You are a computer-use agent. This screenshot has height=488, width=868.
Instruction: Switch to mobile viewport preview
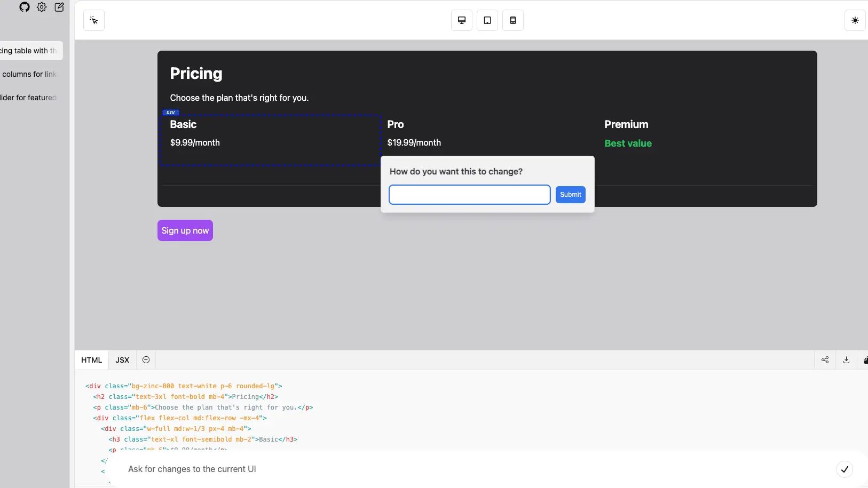pyautogui.click(x=513, y=20)
